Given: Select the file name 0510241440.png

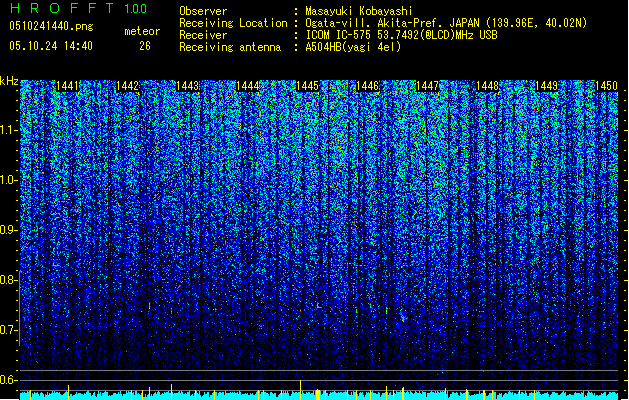Looking at the screenshot, I should [51, 26].
